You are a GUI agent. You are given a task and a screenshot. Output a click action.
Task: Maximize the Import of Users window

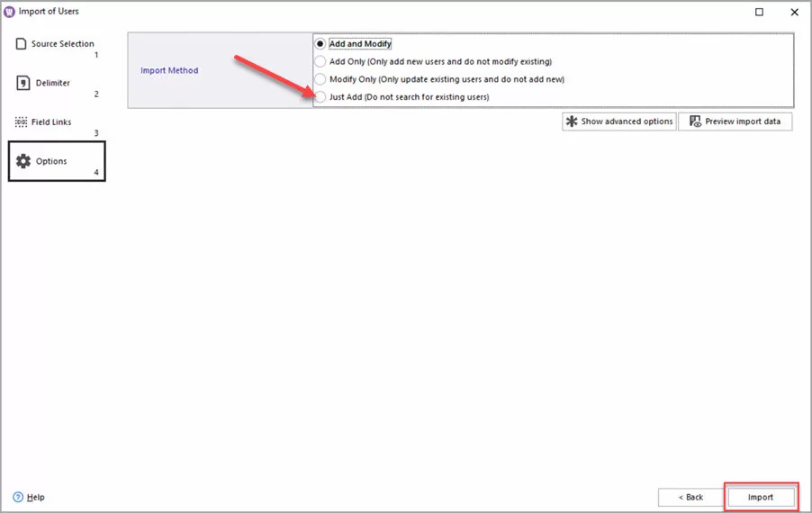[x=759, y=12]
